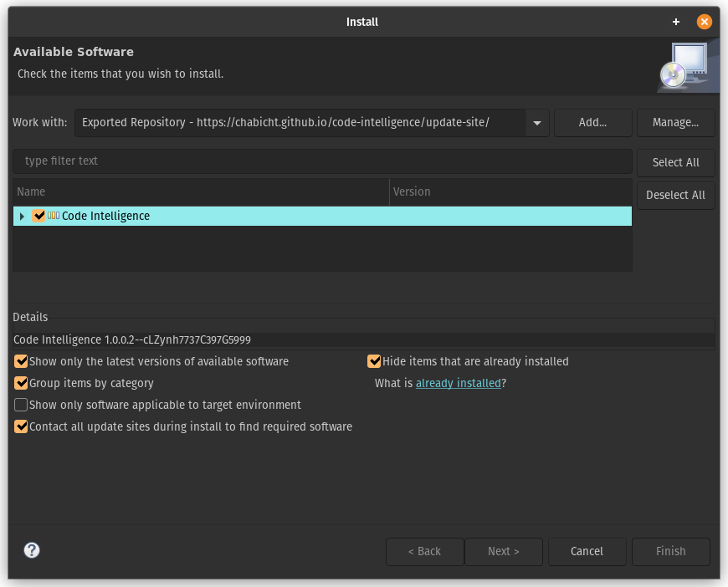This screenshot has height=587, width=728.
Task: Uncheck the Code Intelligence item checkbox
Action: [x=38, y=216]
